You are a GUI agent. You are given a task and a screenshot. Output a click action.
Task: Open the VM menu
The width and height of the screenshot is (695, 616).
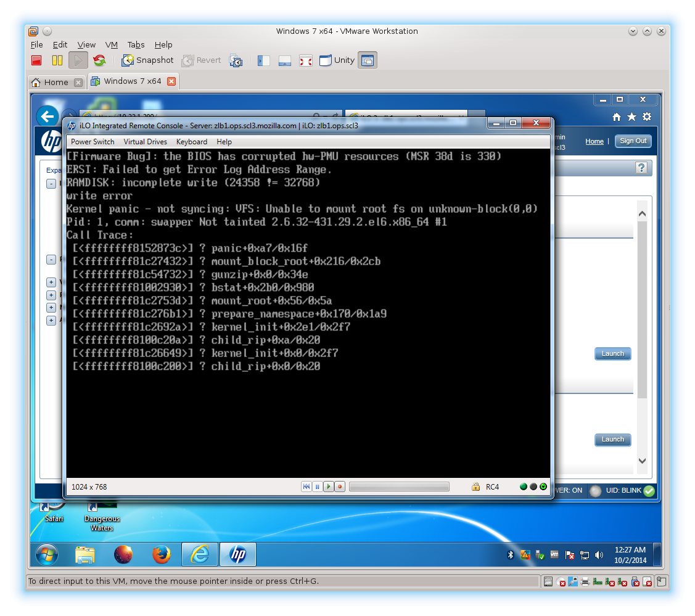point(111,45)
